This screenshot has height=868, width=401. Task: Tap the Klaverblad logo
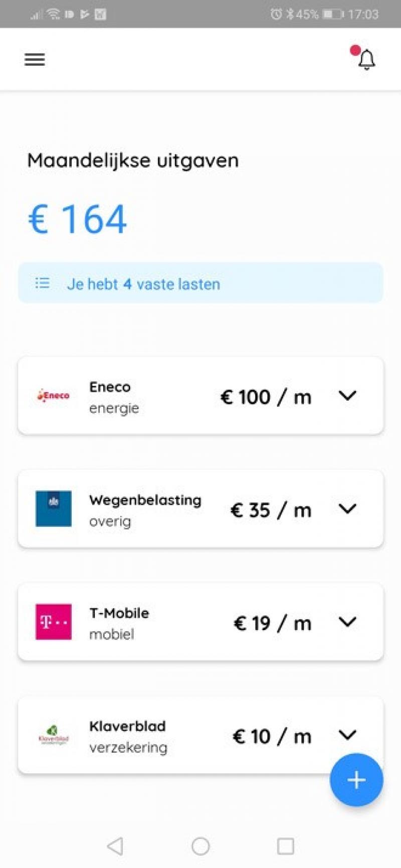coord(53,735)
